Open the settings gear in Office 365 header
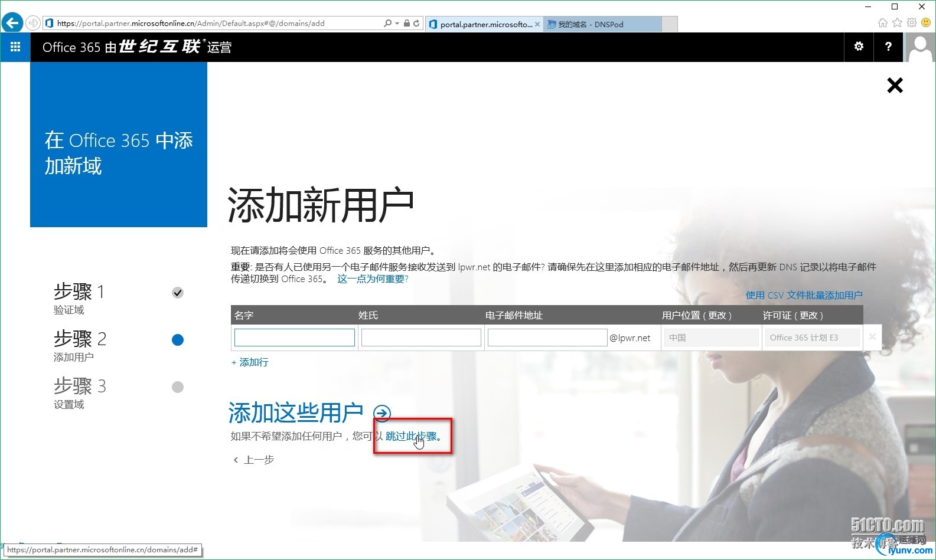 [x=859, y=47]
